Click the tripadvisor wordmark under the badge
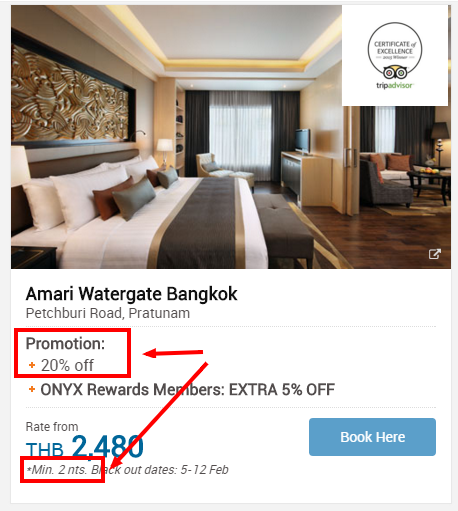458x511 pixels. (x=395, y=85)
